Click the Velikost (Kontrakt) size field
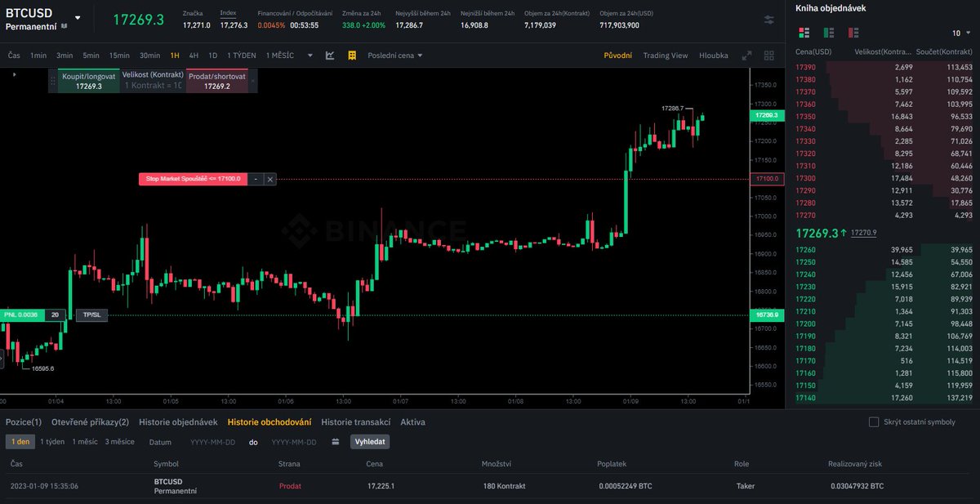This screenshot has width=980, height=504. point(153,80)
